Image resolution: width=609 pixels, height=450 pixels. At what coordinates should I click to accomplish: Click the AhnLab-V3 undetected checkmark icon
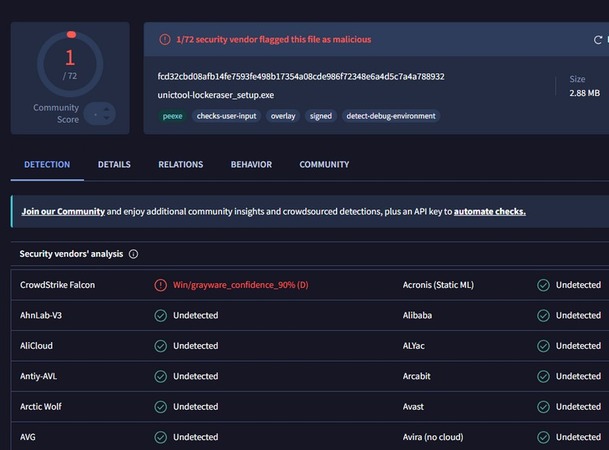(x=160, y=315)
